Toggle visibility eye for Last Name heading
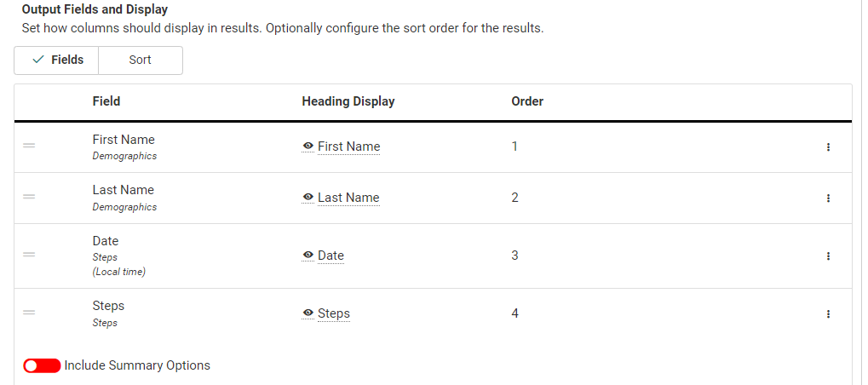This screenshot has height=385, width=868. (x=308, y=198)
